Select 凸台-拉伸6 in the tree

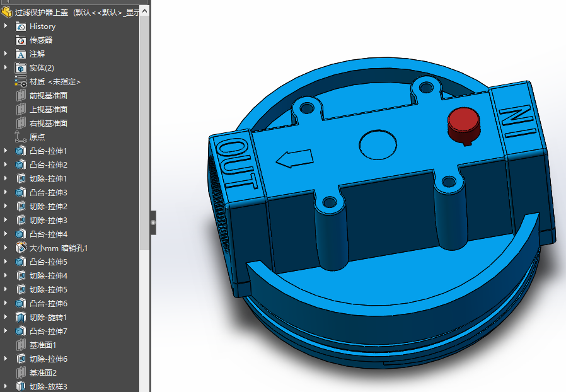point(49,304)
